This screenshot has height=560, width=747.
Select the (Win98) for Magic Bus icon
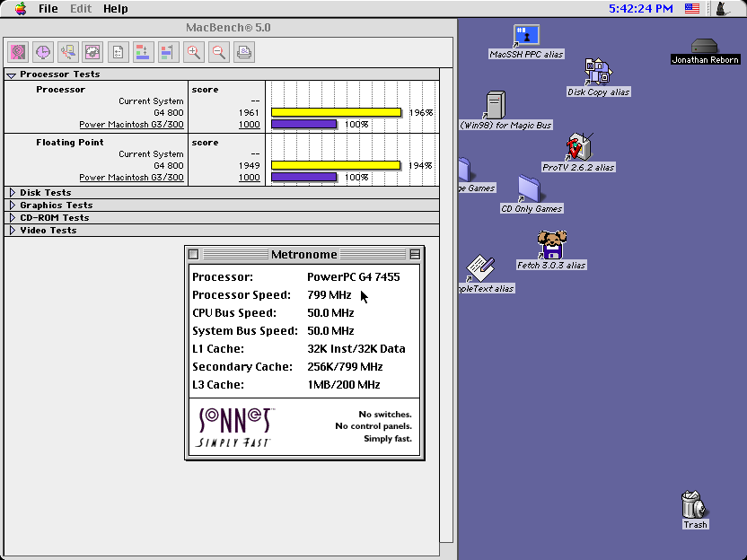pos(496,105)
